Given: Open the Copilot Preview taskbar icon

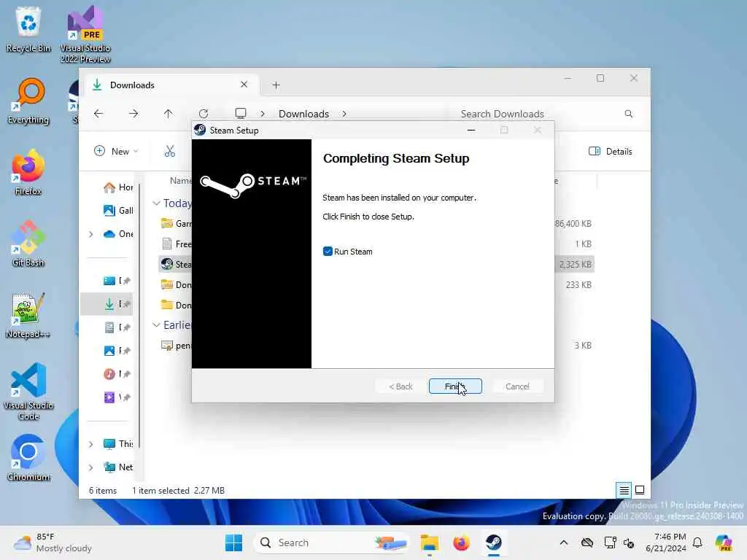Looking at the screenshot, I should click(724, 542).
